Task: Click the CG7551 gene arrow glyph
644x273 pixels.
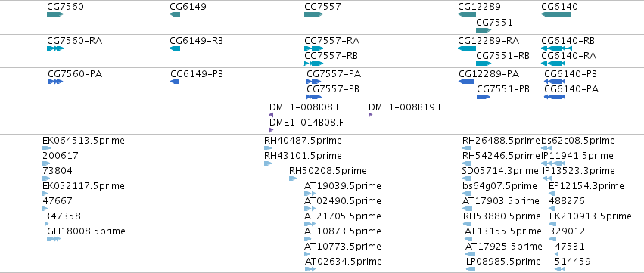Action: tap(484, 30)
